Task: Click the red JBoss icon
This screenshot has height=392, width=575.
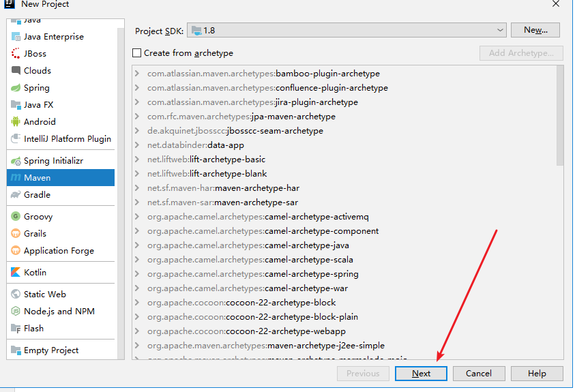Action: 16,53
